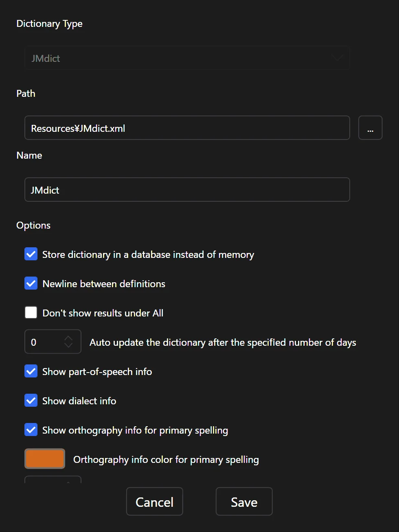
Task: Uncheck Show orthography info for primary spelling
Action: 31,430
